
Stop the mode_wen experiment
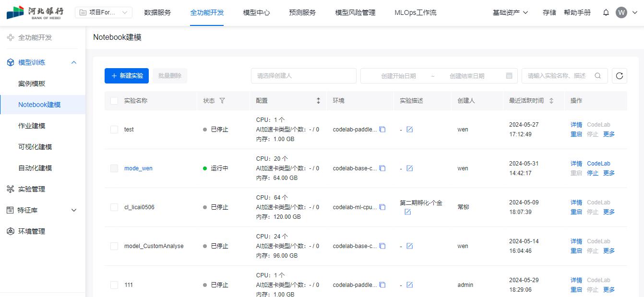[593, 173]
